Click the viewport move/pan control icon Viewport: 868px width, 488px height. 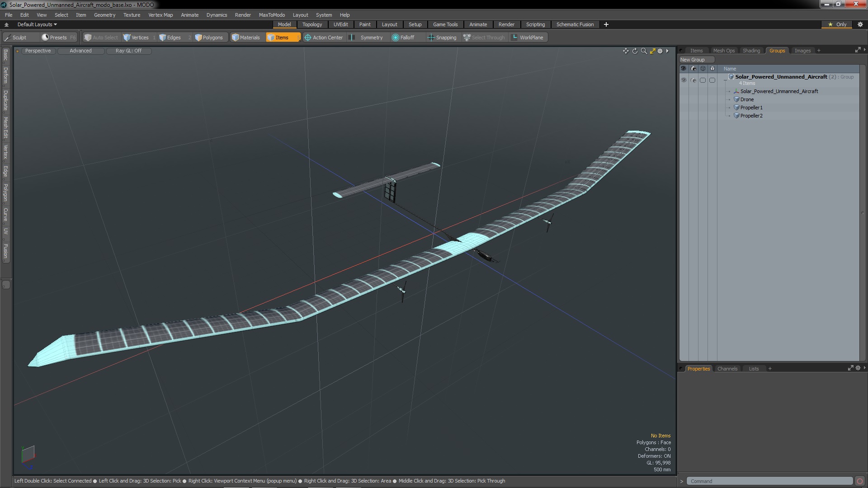(626, 51)
